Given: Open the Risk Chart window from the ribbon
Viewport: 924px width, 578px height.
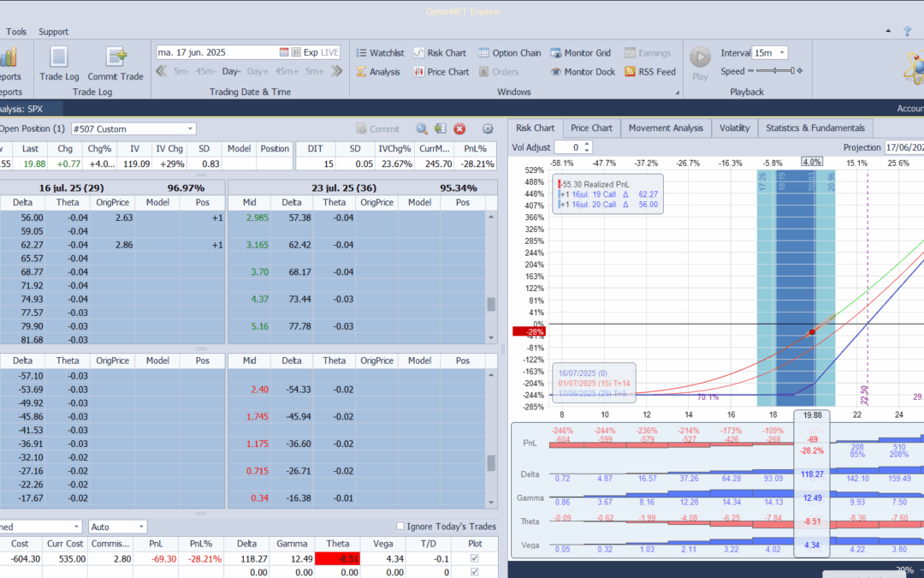Looking at the screenshot, I should [440, 53].
